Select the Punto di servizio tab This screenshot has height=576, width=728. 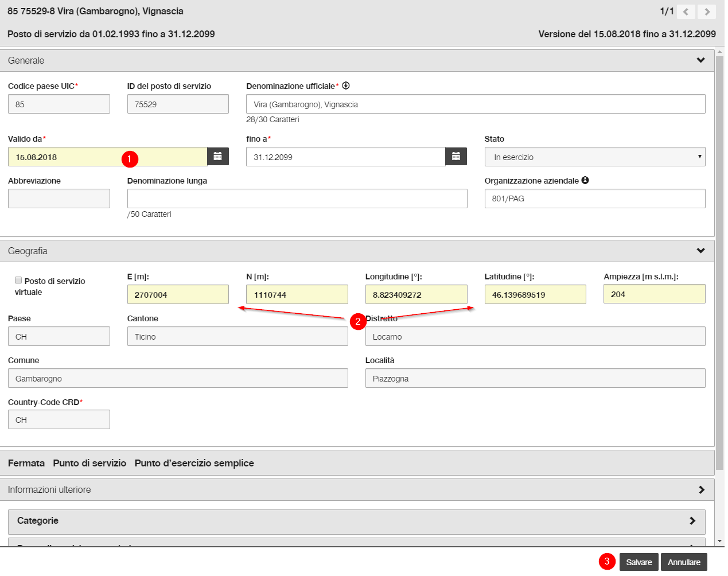tap(89, 463)
